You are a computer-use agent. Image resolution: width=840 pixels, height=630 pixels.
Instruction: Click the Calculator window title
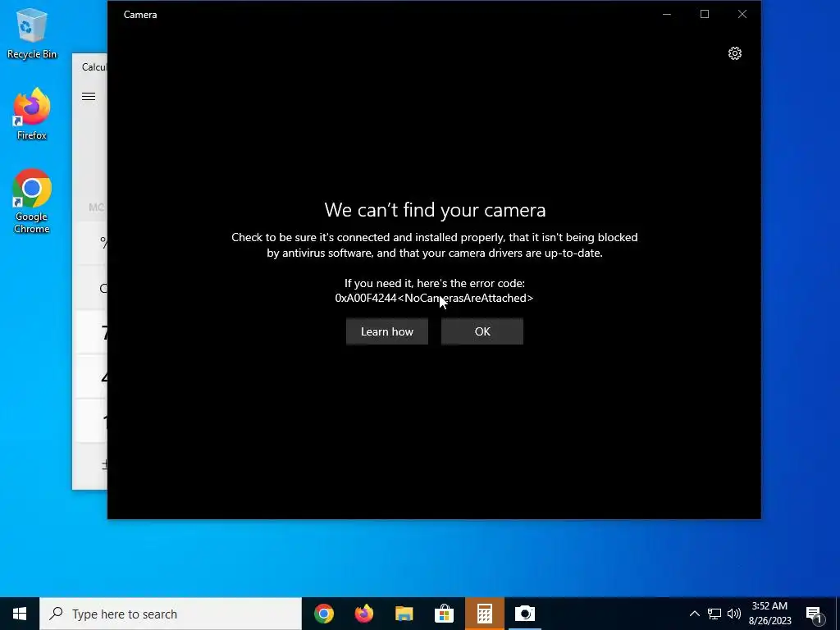click(x=94, y=67)
